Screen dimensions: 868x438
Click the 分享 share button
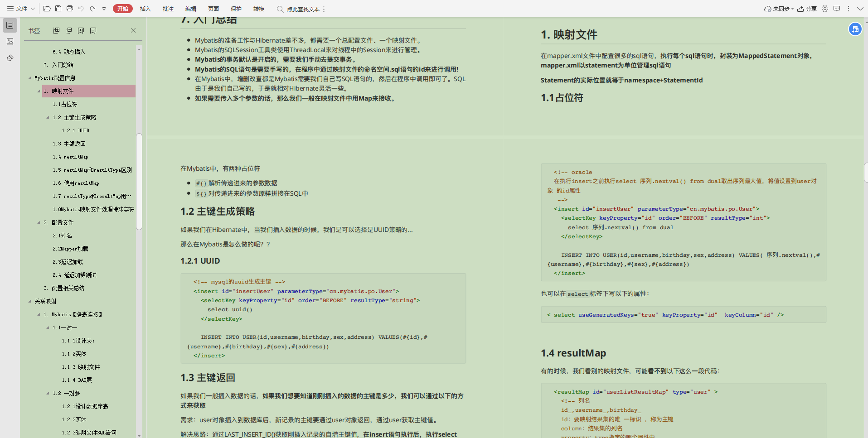pos(807,9)
